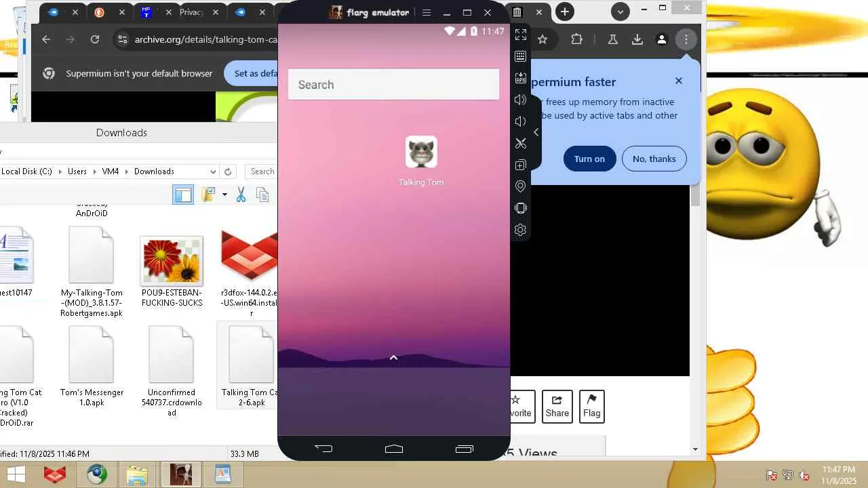Select Unconfirmed 540737.crdownload file
The width and height of the screenshot is (868, 488).
click(172, 371)
